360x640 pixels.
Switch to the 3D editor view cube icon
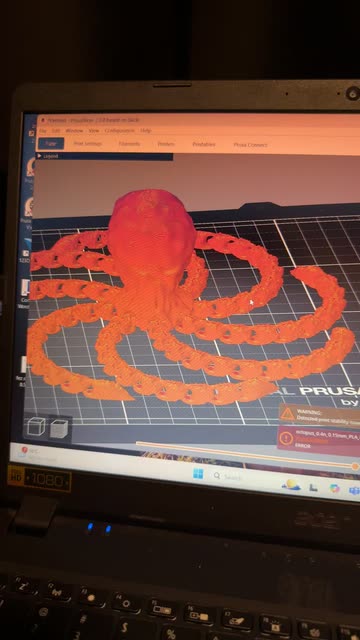click(x=36, y=426)
